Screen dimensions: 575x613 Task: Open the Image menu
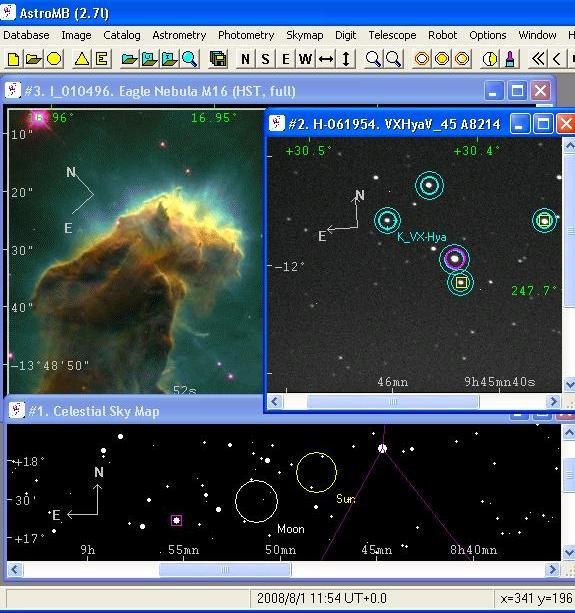point(76,35)
